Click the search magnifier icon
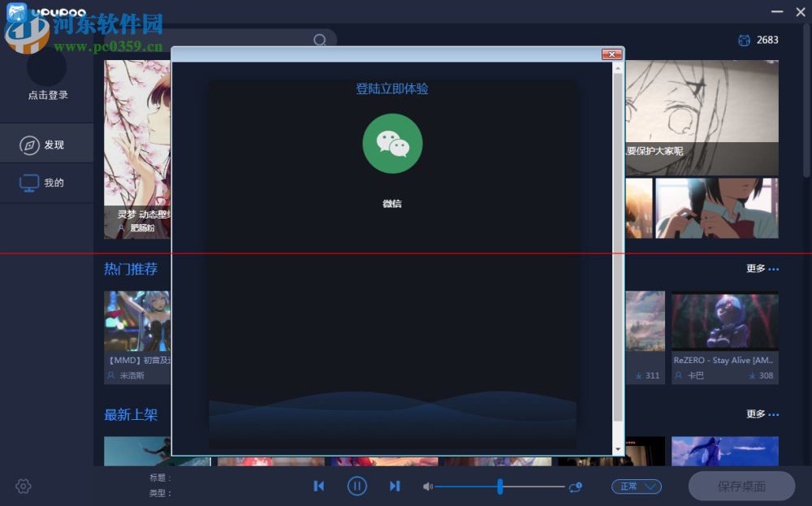The image size is (812, 506). pyautogui.click(x=319, y=40)
